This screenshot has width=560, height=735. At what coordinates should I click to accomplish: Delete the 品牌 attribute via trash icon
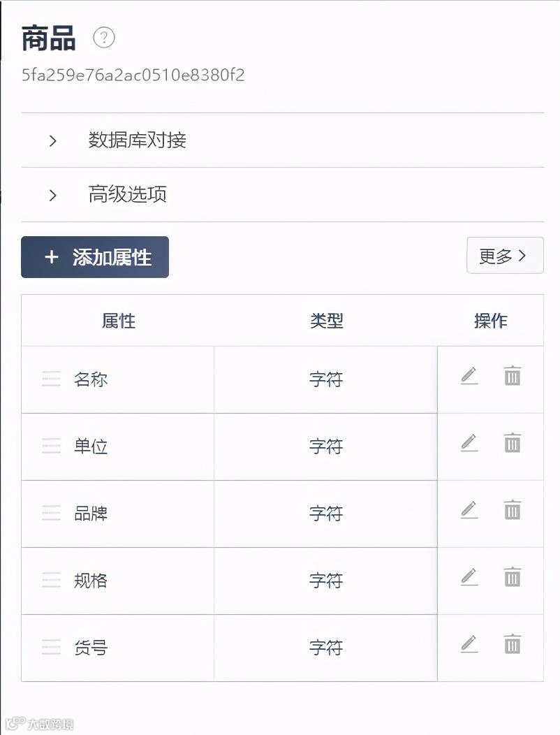point(513,510)
